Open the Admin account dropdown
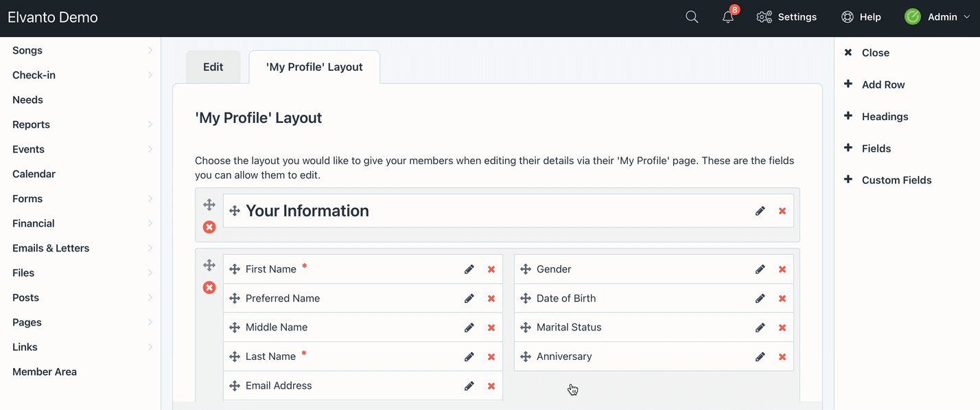The height and width of the screenshot is (410, 980). click(937, 17)
